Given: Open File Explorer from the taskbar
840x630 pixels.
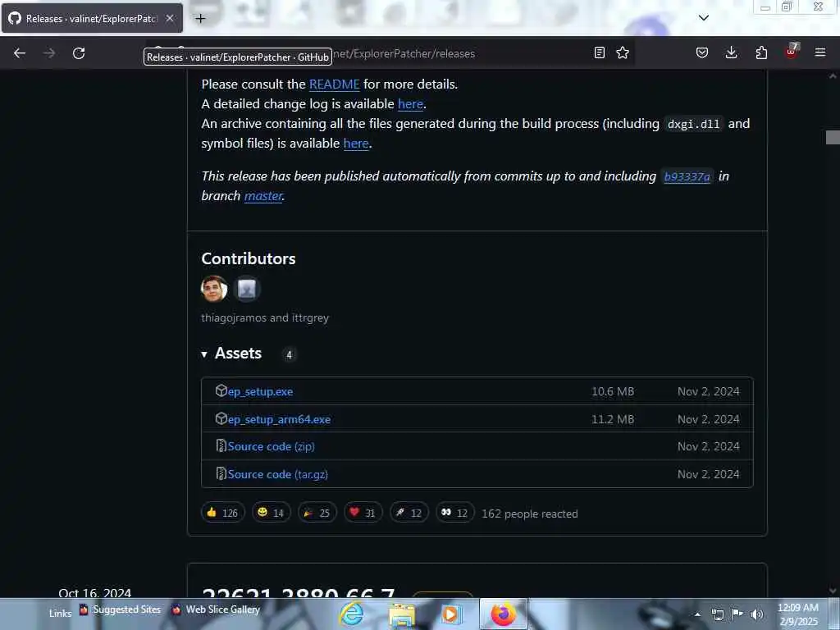Looking at the screenshot, I should [x=402, y=614].
